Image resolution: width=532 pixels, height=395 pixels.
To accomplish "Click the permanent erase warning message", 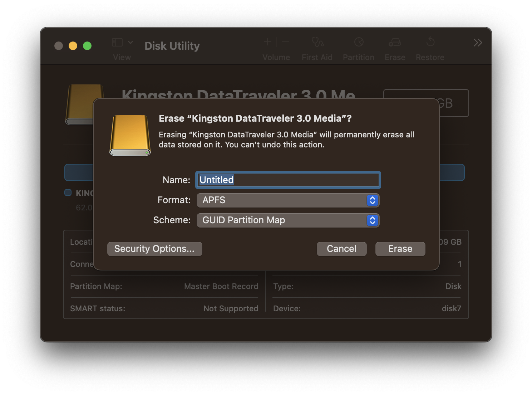I will pyautogui.click(x=286, y=140).
